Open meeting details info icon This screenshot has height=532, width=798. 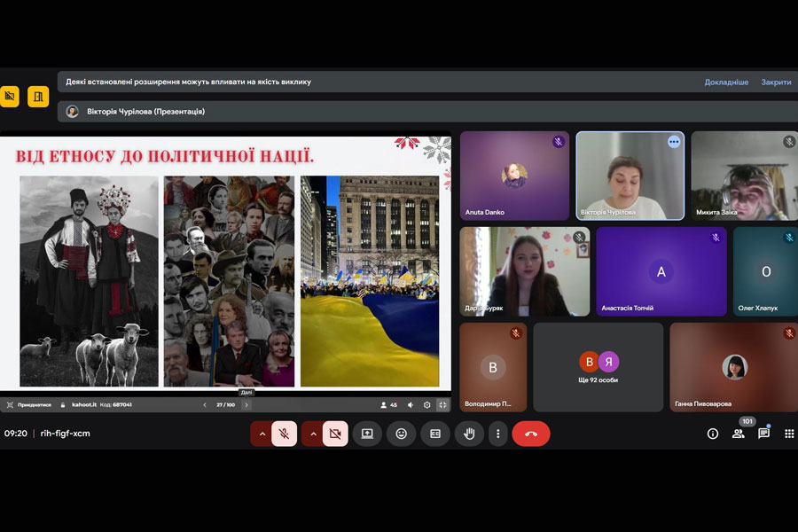pyautogui.click(x=712, y=434)
